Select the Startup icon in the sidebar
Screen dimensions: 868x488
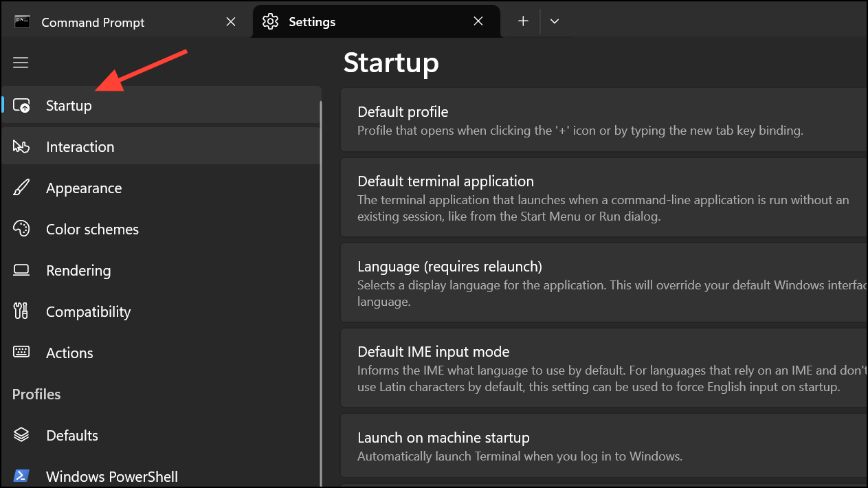click(21, 105)
